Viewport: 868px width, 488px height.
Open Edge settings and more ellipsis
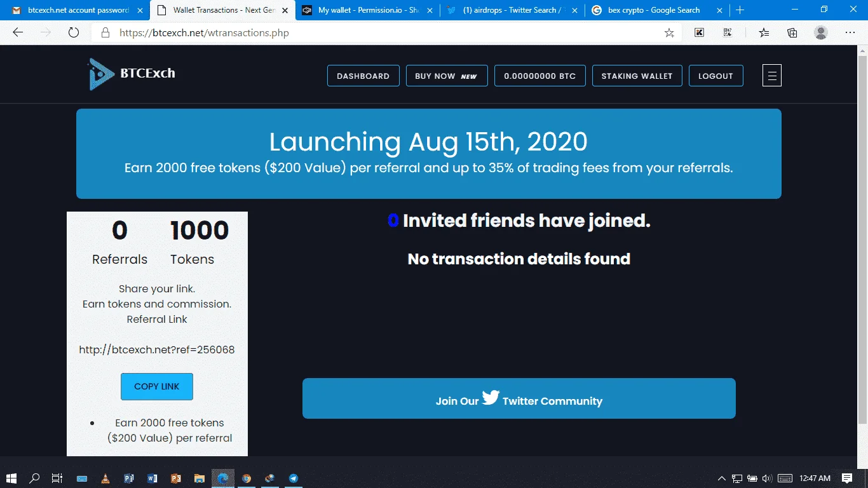pos(850,32)
